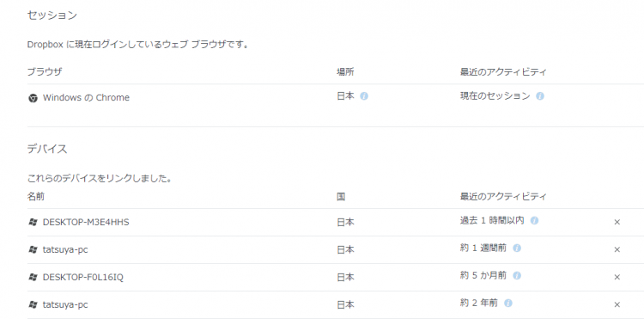Unlink tatsuya-pc from 約 1 週間前
This screenshot has width=644, height=319.
pyautogui.click(x=617, y=249)
